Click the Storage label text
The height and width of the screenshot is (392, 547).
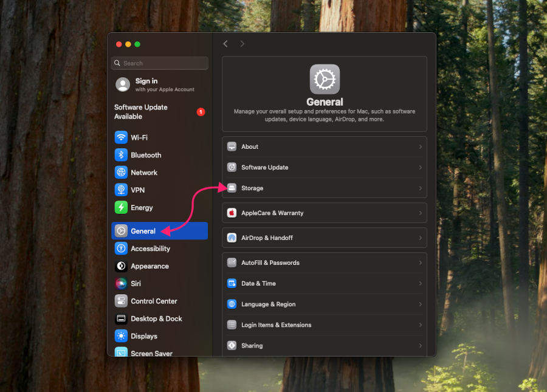click(252, 188)
